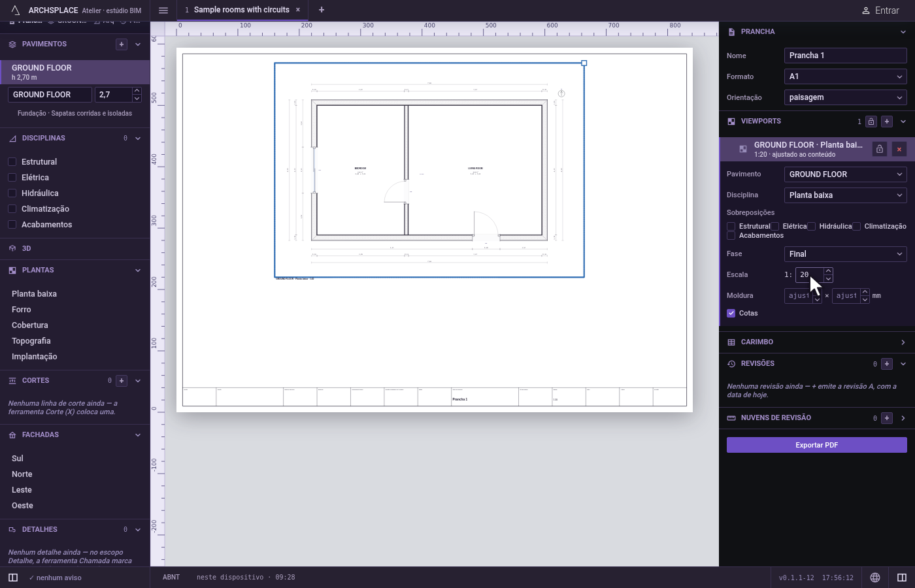Open the Disciplina Planta baixa dropdown
This screenshot has width=915, height=588.
[x=845, y=195]
